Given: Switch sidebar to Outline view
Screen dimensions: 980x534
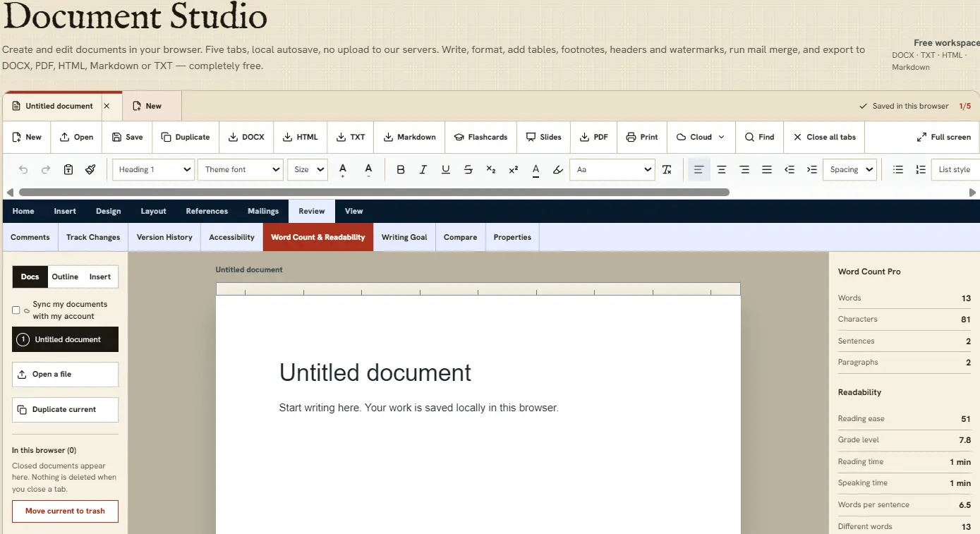Looking at the screenshot, I should (x=65, y=277).
